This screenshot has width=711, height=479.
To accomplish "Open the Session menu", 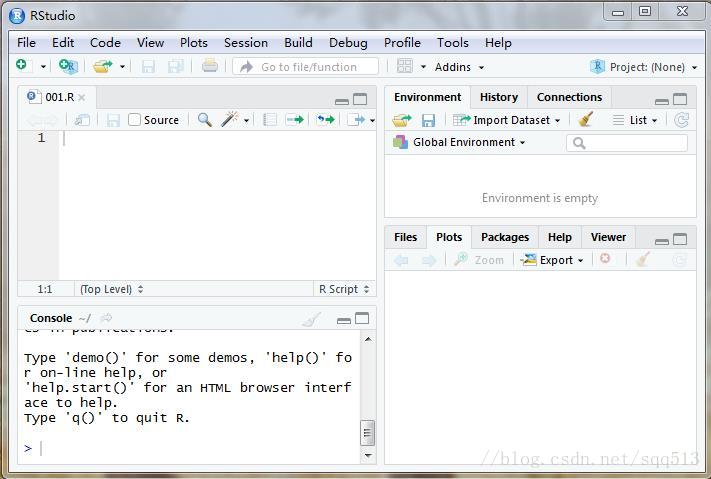I will [246, 43].
